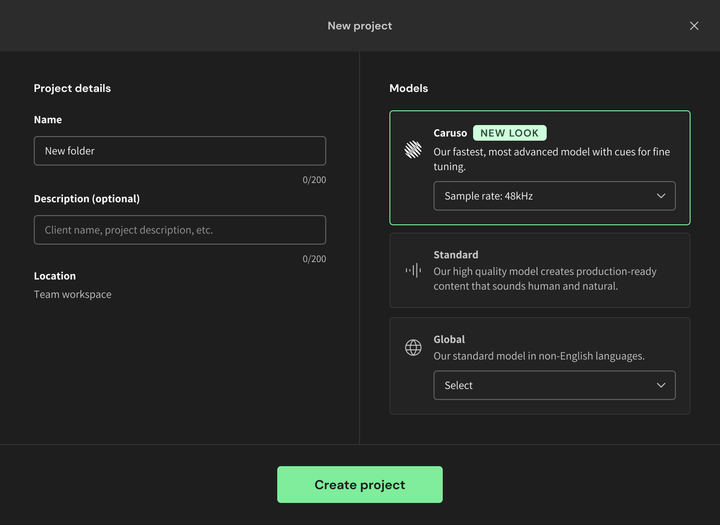The width and height of the screenshot is (720, 525).
Task: Click the Project details heading
Action: pos(72,88)
